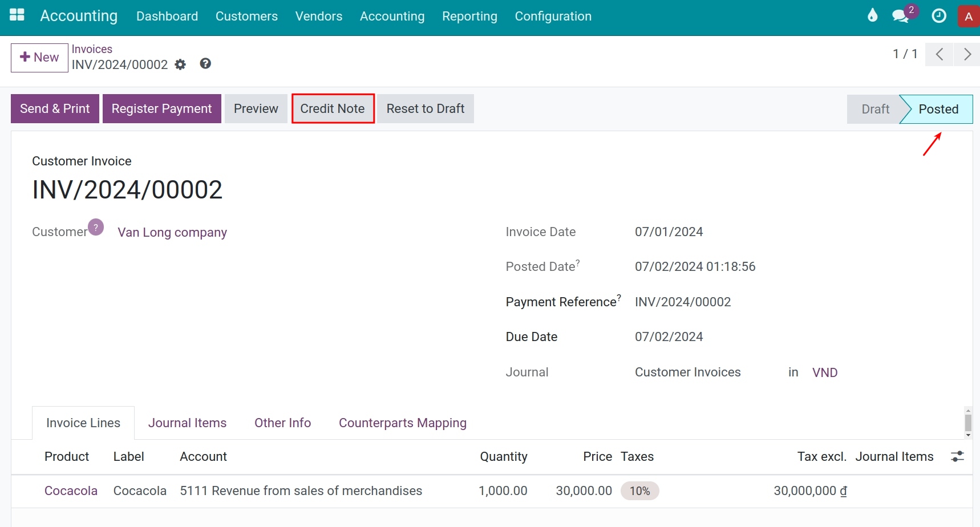Click the water drop debug icon

pos(872,15)
